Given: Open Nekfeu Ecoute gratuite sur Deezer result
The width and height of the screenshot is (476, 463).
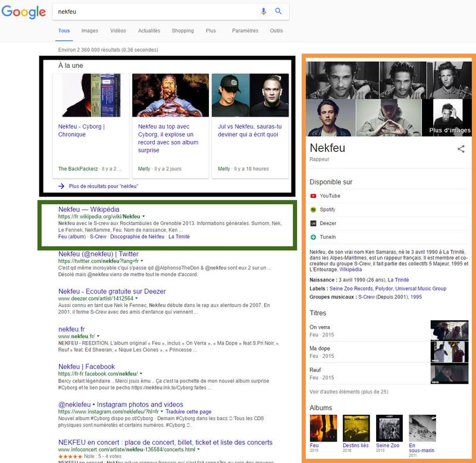Looking at the screenshot, I should pos(112,292).
